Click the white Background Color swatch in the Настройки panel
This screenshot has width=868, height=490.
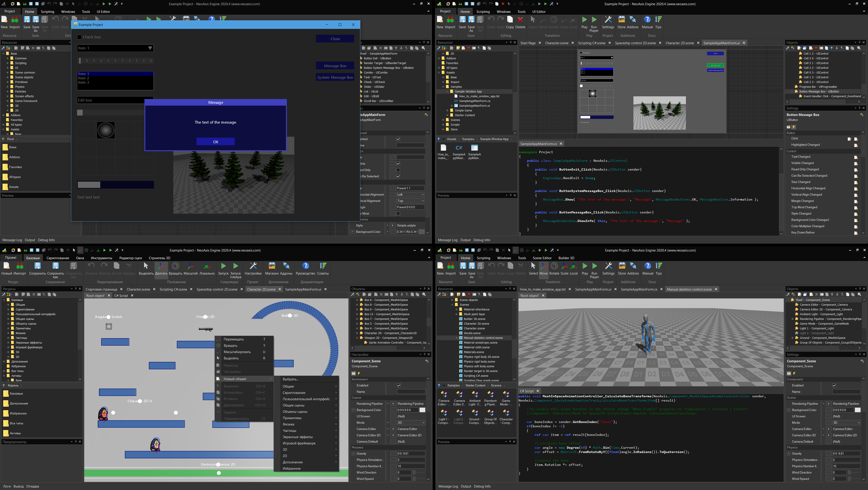point(422,410)
